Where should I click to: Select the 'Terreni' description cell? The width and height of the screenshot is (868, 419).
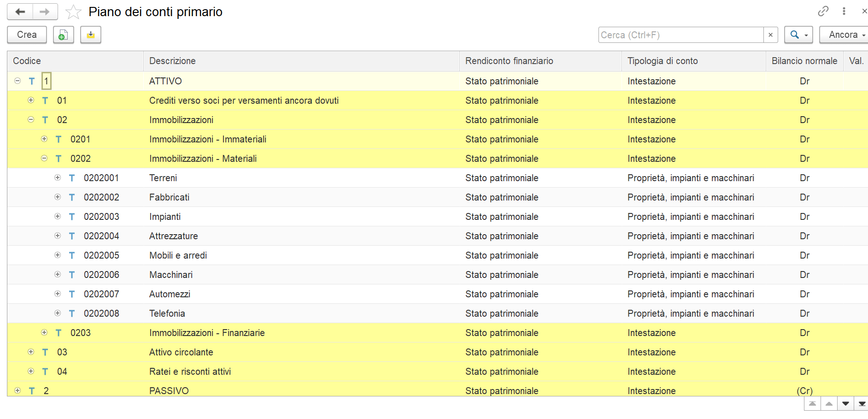pyautogui.click(x=163, y=178)
